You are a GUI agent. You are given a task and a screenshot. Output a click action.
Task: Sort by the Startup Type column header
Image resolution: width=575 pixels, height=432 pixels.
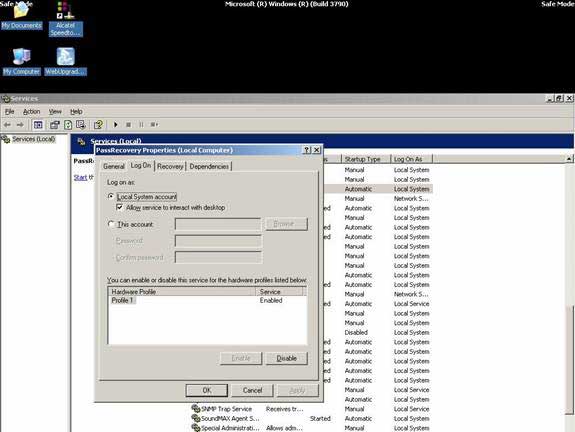tap(366, 159)
